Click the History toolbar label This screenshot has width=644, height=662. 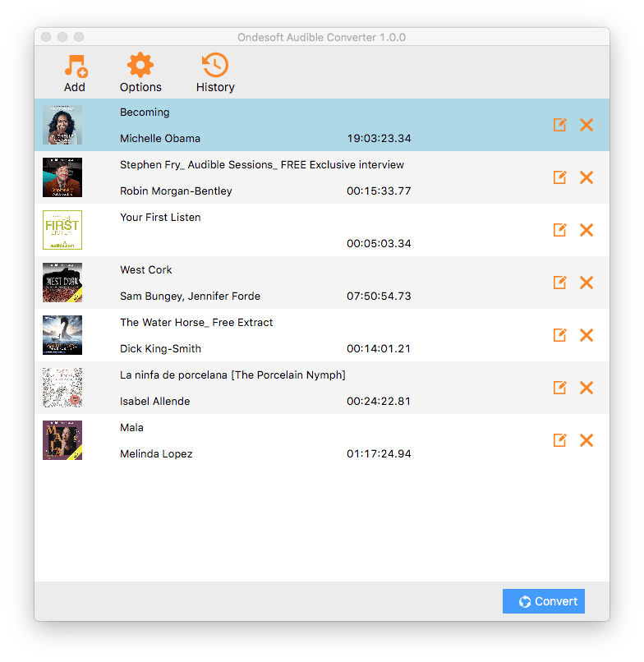215,87
